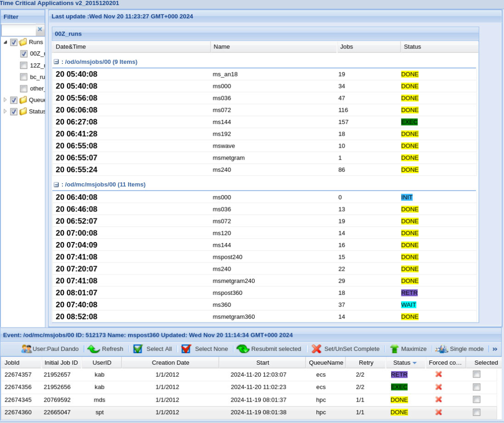Select the msmetgram360 row
Image resolution: width=504 pixels, height=423 pixels.
[x=264, y=317]
